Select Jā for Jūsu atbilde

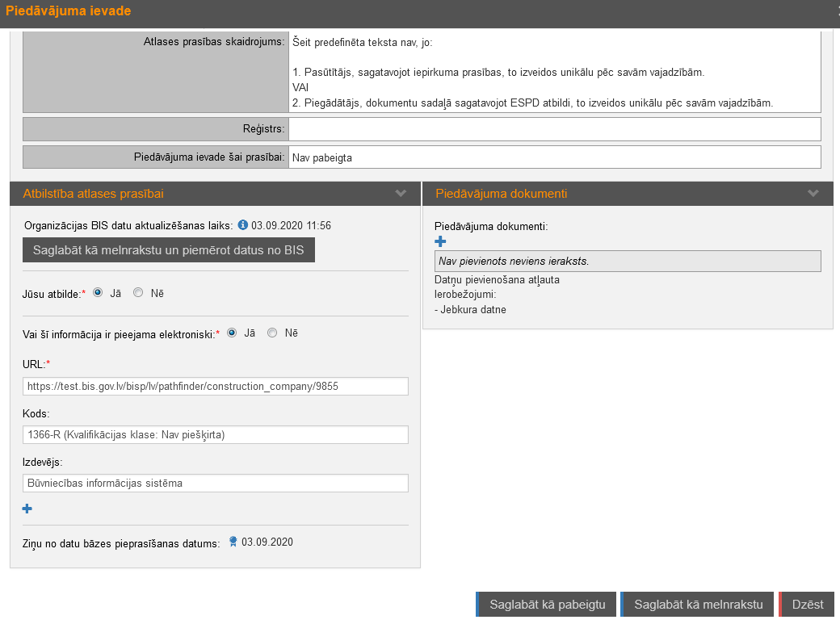[x=98, y=293]
